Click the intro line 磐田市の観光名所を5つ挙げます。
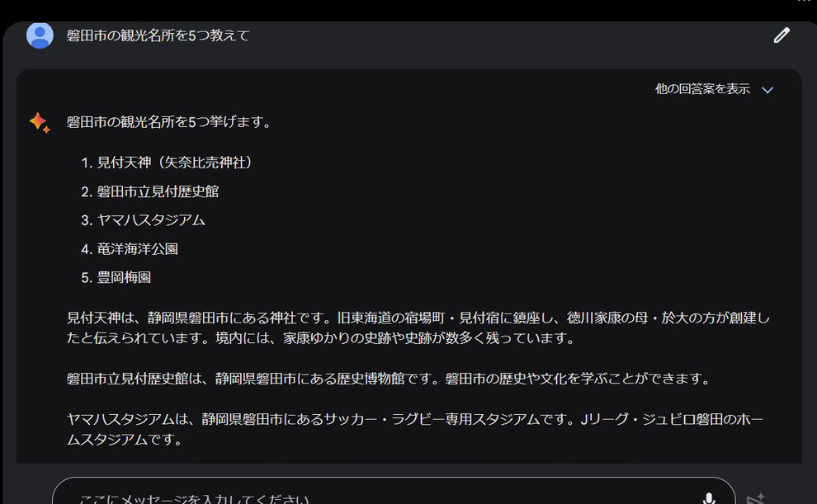817x504 pixels. pos(169,122)
